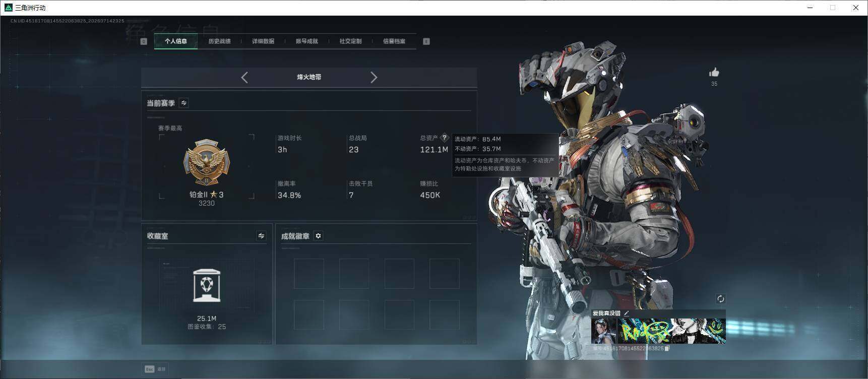
Task: Click the Esc return button
Action: click(155, 369)
